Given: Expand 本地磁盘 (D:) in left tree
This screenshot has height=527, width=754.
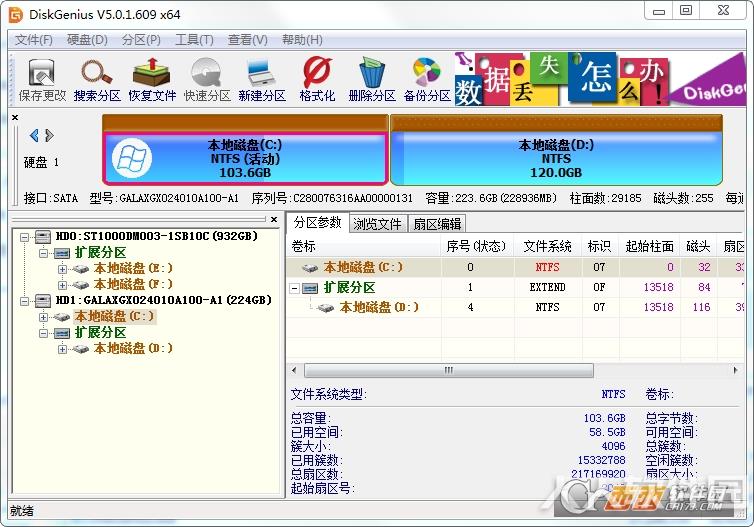Looking at the screenshot, I should [62, 349].
